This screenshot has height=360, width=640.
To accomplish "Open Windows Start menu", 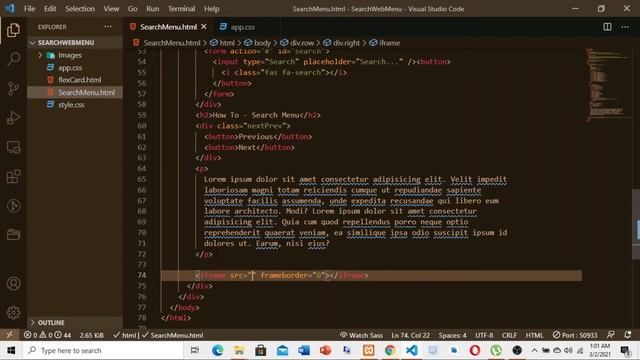I will (11, 350).
